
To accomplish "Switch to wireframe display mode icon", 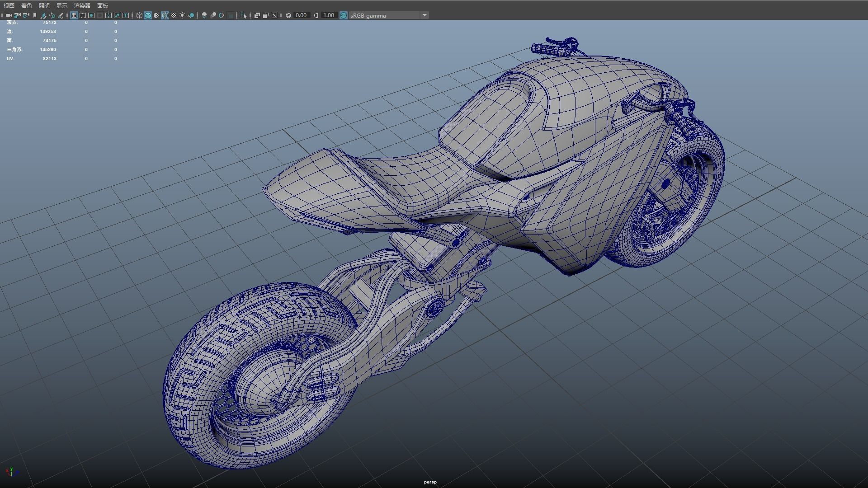I will click(x=139, y=15).
